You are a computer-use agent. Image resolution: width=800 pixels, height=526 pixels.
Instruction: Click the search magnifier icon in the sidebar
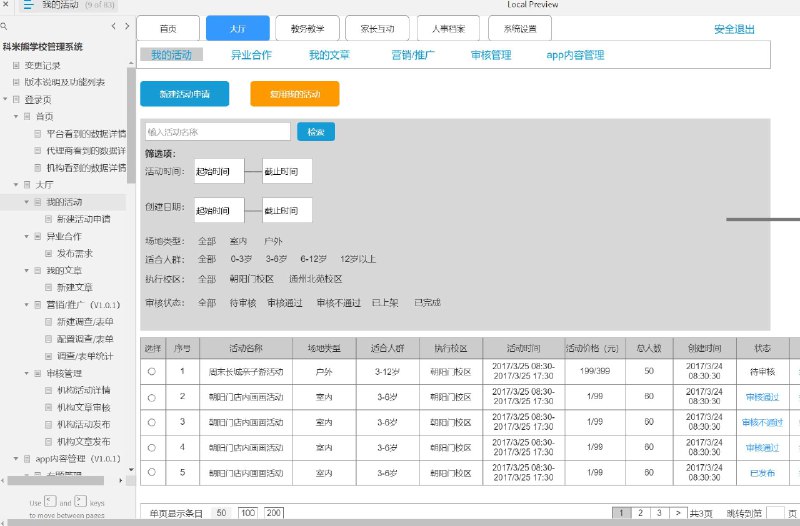click(3, 26)
